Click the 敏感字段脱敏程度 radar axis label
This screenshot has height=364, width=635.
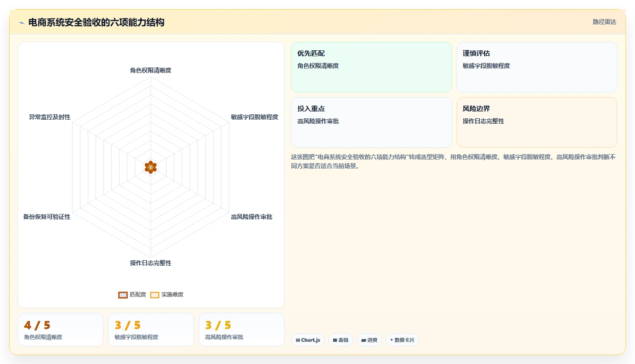(x=255, y=117)
